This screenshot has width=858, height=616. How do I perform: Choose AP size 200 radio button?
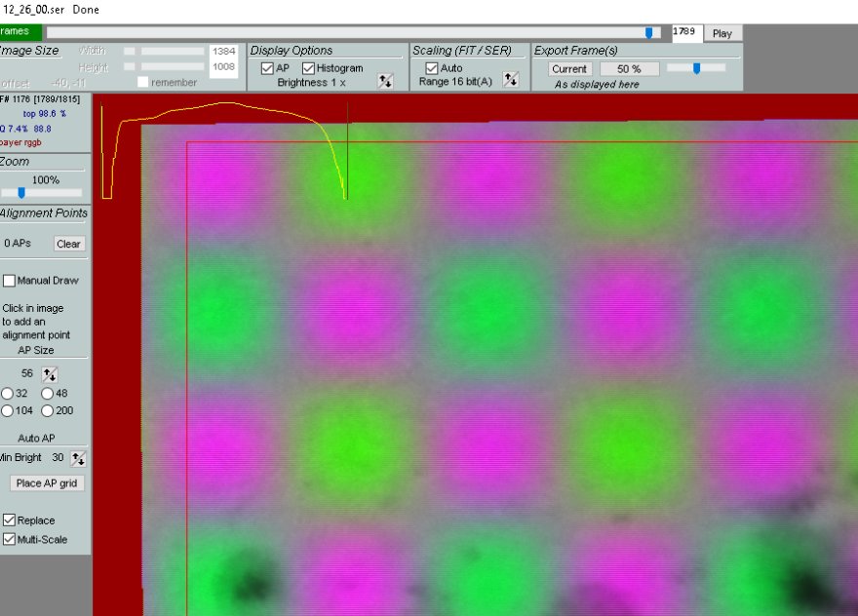point(47,411)
